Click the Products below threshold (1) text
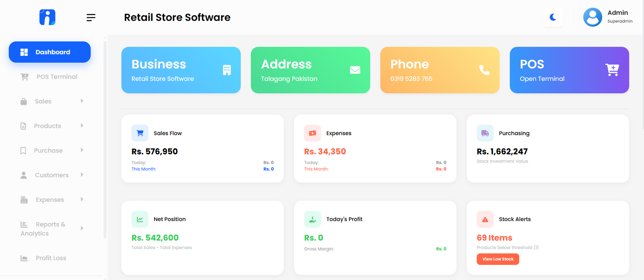Image resolution: width=644 pixels, height=280 pixels. tap(508, 247)
